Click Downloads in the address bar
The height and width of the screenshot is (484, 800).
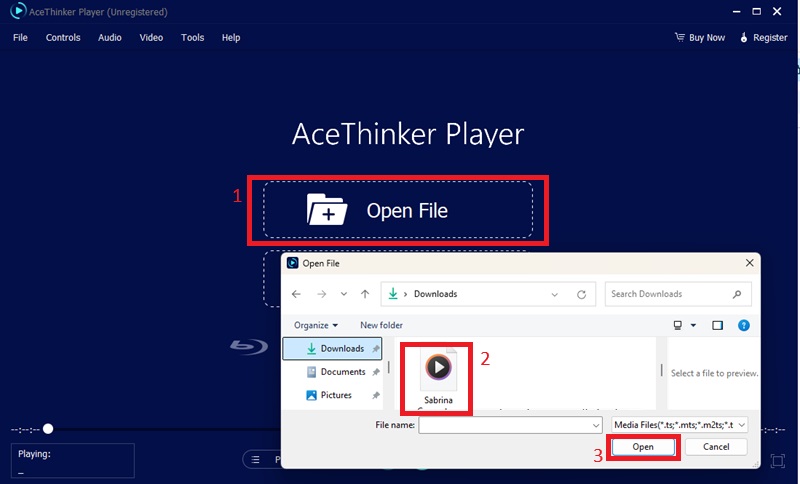pyautogui.click(x=435, y=294)
